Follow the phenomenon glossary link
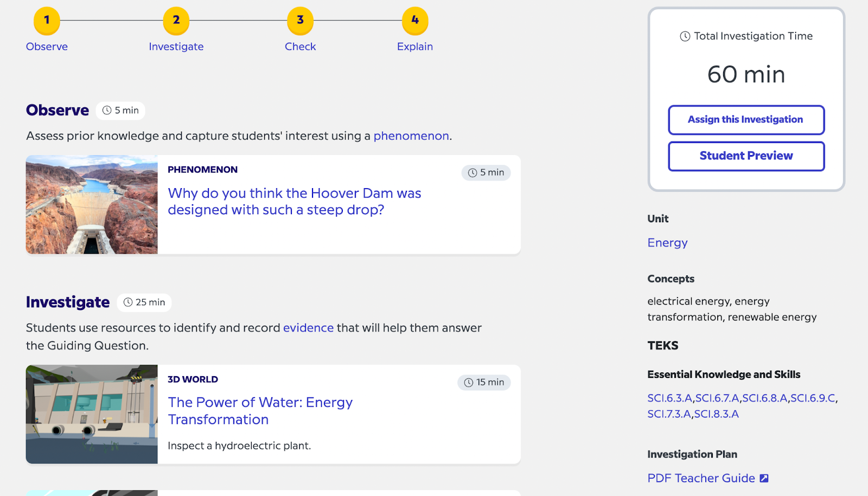This screenshot has height=496, width=868. pyautogui.click(x=411, y=136)
